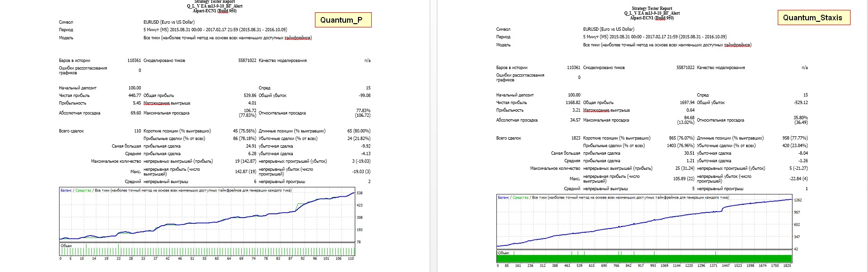Image resolution: width=868 pixels, height=272 pixels.
Task: Click green volume bar in Quantum_Staxis report
Action: pyautogui.click(x=644, y=258)
